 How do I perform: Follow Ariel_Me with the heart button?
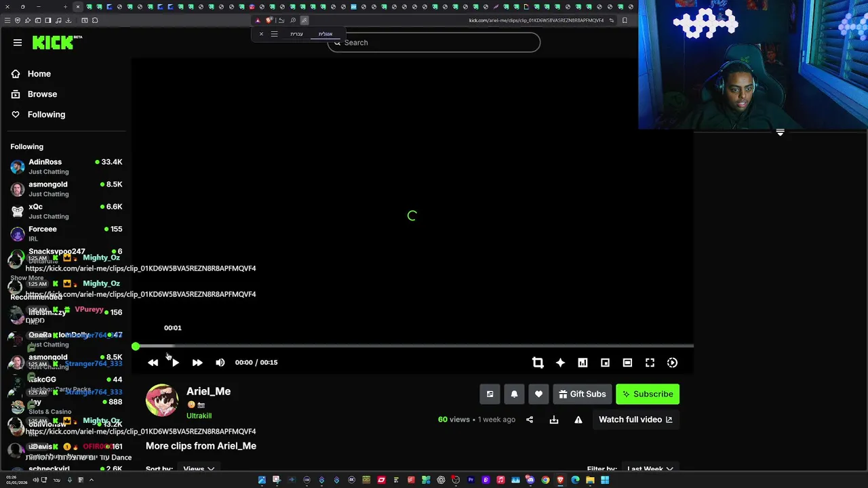tap(538, 394)
